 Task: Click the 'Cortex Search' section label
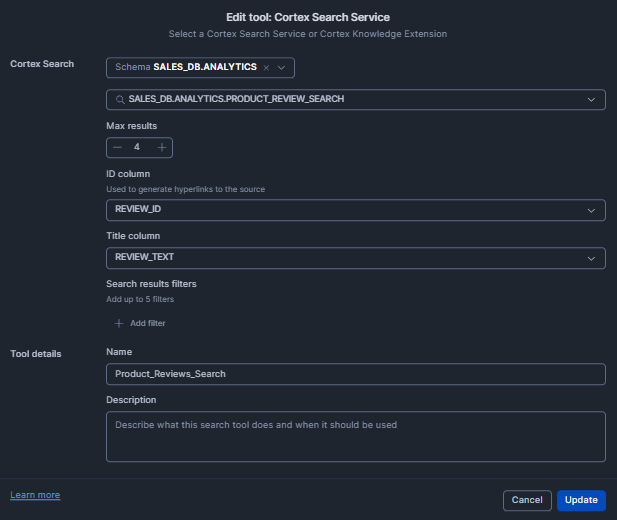pyautogui.click(x=42, y=64)
